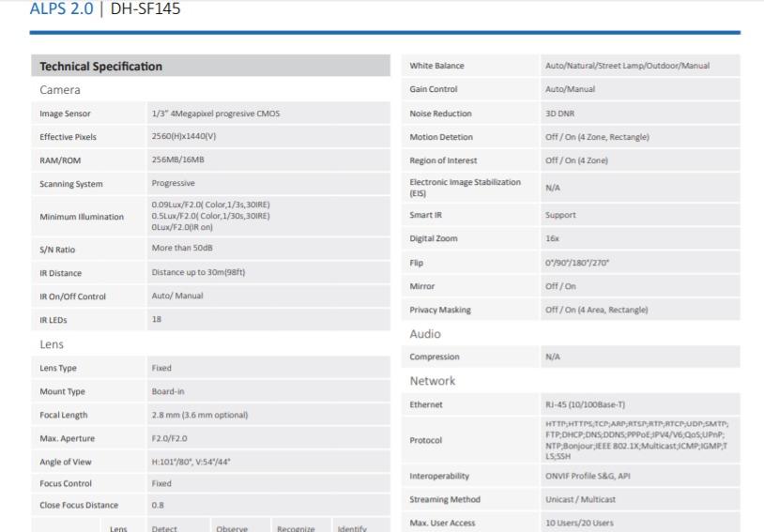Screen dimensions: 764x532
Task: Click the 'Close Focus Distance' label
Action: (x=79, y=505)
